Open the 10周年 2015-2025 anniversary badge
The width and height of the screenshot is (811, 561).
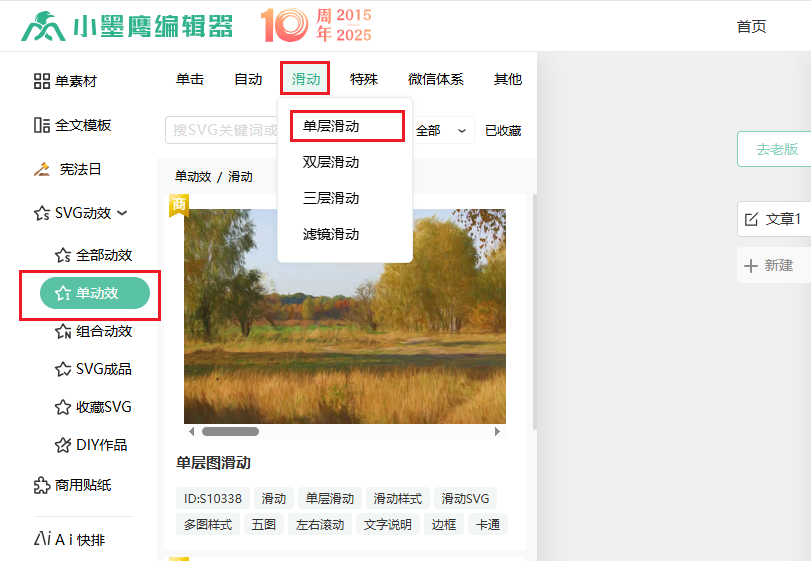tap(316, 25)
